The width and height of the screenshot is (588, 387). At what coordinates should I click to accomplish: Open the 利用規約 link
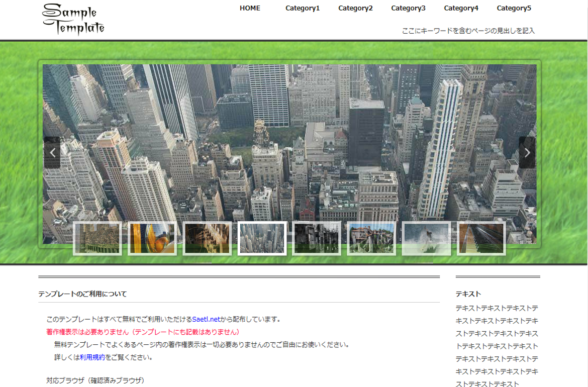click(x=92, y=357)
